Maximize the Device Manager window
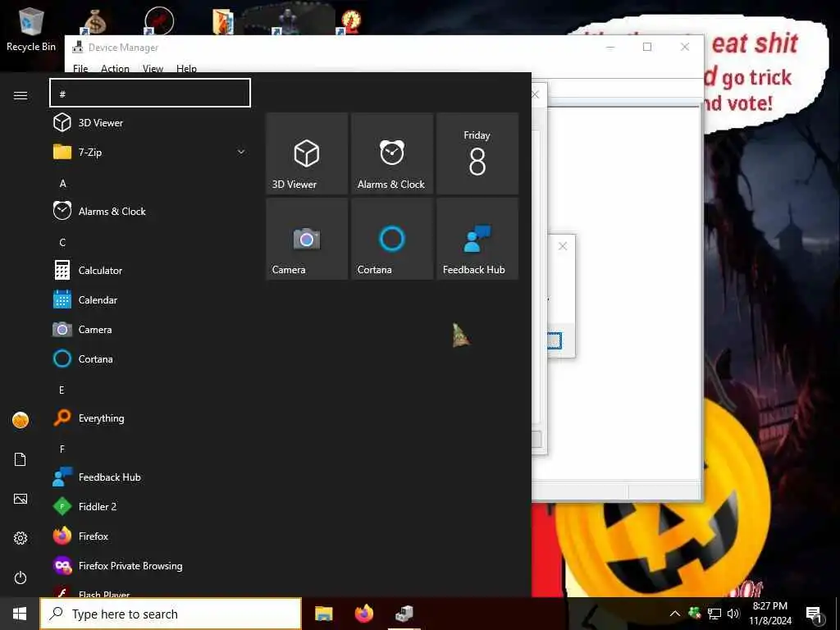This screenshot has width=840, height=630. tap(647, 47)
